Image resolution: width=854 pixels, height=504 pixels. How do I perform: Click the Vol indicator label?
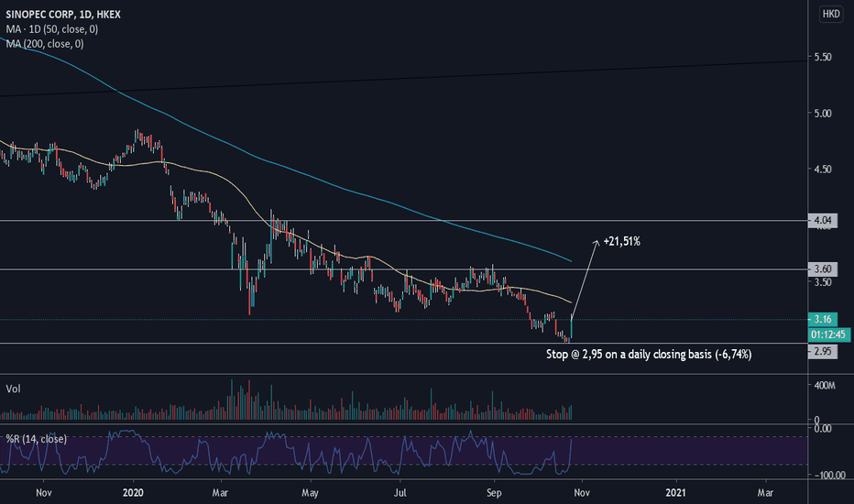pyautogui.click(x=13, y=389)
